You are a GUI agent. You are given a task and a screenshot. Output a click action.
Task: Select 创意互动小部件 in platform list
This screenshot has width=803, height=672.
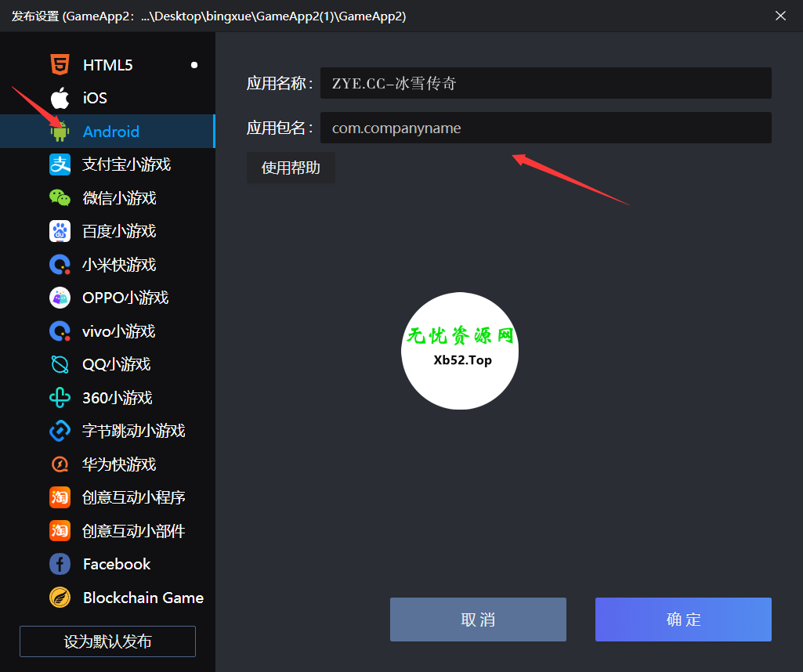coord(107,531)
